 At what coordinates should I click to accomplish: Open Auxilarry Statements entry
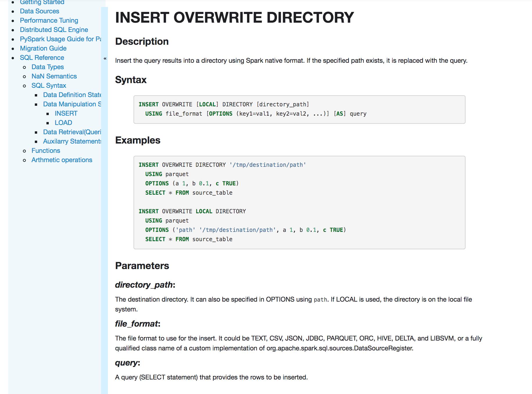(x=72, y=141)
